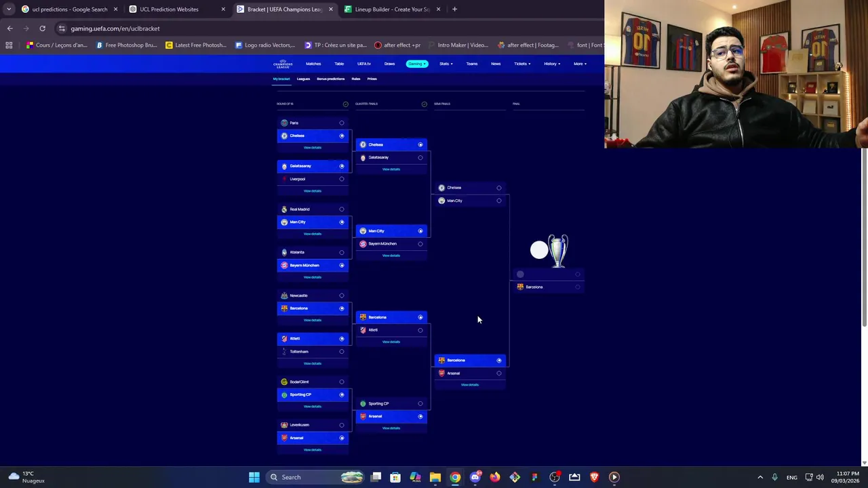This screenshot has width=868, height=488.
Task: Open Microsoft Store from the taskbar
Action: pyautogui.click(x=395, y=477)
